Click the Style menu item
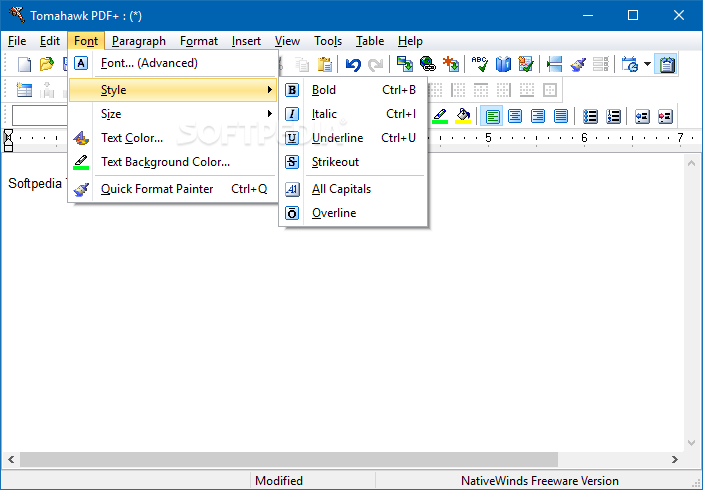This screenshot has height=490, width=703. coord(173,90)
